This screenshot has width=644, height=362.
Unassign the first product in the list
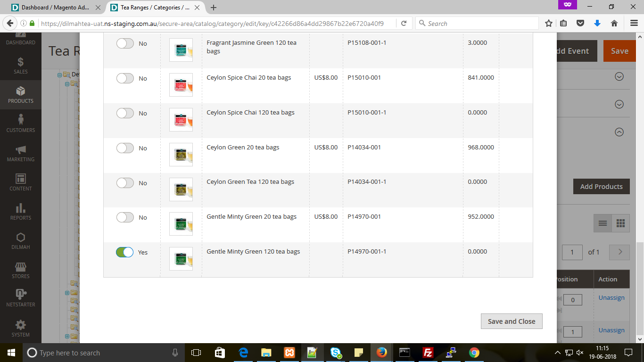point(611,297)
